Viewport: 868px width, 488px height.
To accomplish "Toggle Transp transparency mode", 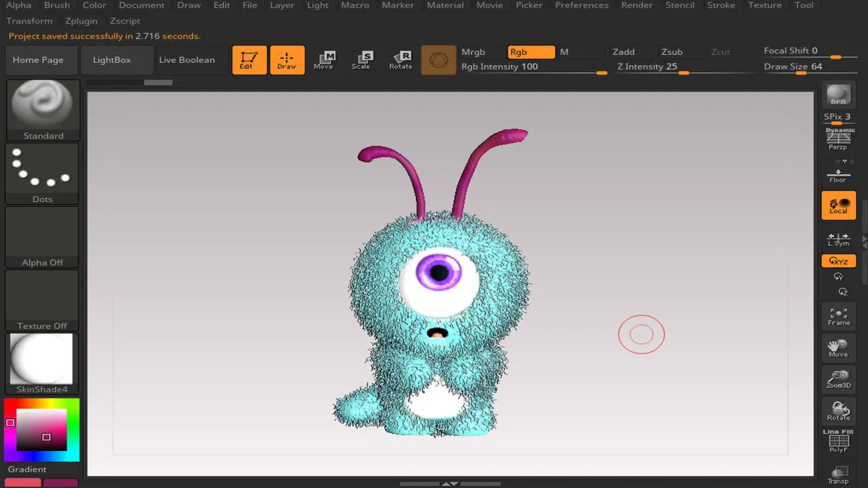I will click(838, 475).
